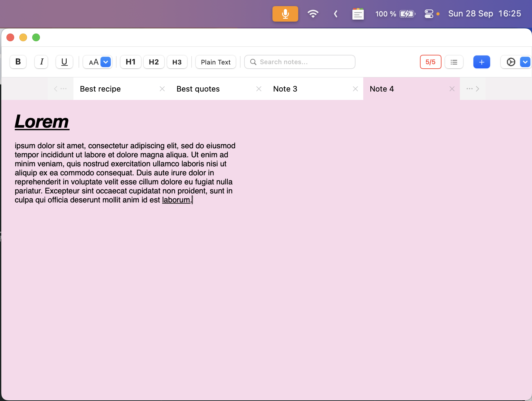532x401 pixels.
Task: Toggle bold formatting
Action: click(x=18, y=62)
